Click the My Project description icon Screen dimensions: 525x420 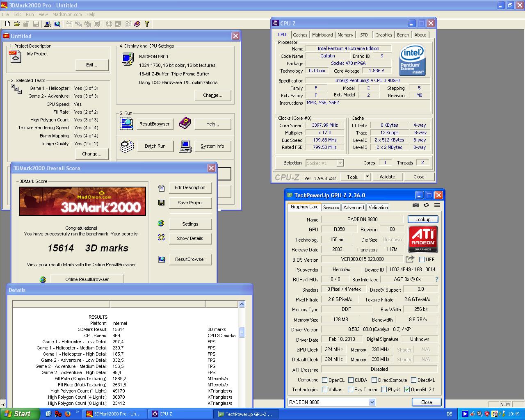(15, 57)
